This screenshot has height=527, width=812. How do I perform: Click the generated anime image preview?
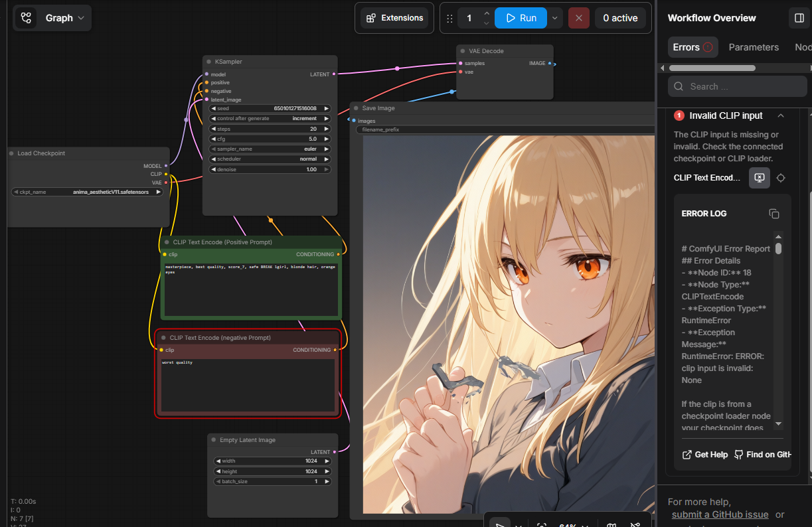(509, 324)
